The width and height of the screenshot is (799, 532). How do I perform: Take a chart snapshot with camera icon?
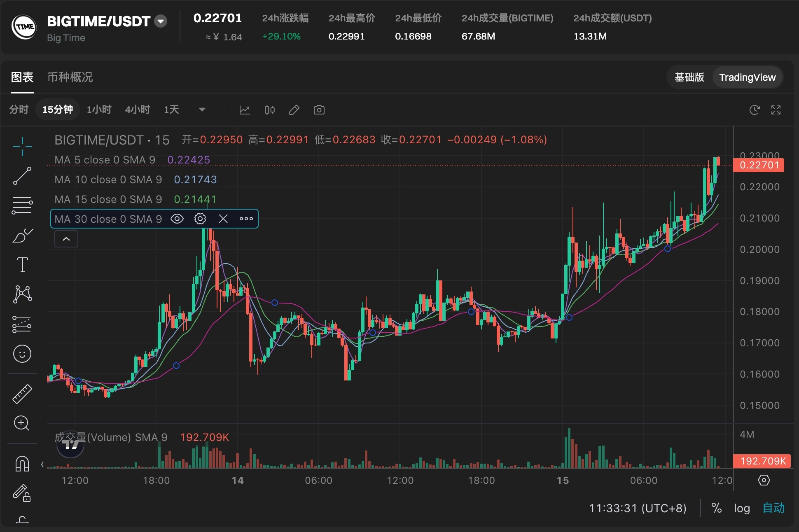click(x=319, y=110)
